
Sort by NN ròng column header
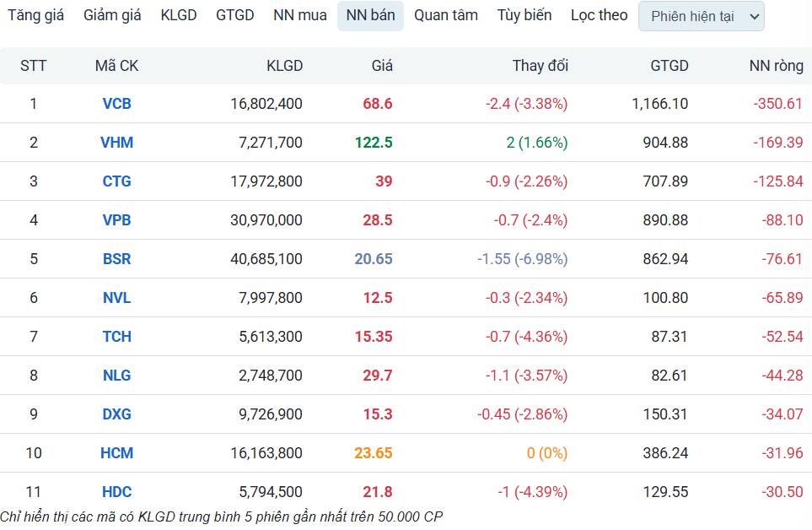tap(776, 66)
